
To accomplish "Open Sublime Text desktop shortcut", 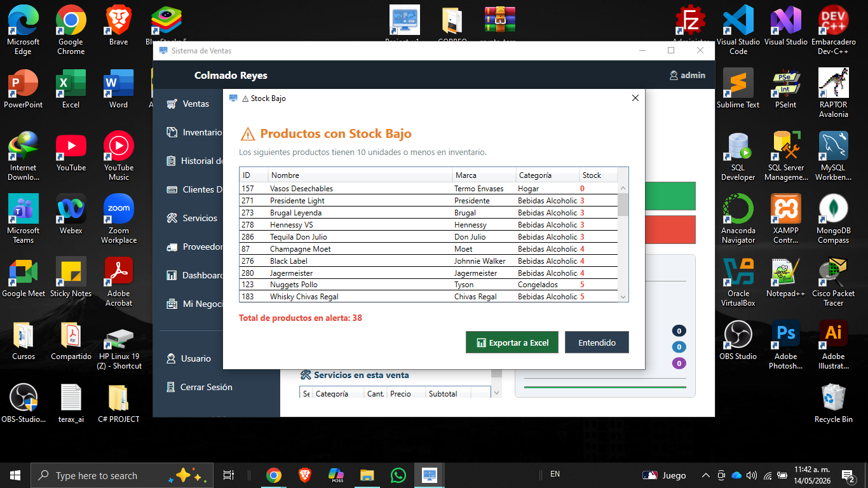I will click(x=738, y=88).
